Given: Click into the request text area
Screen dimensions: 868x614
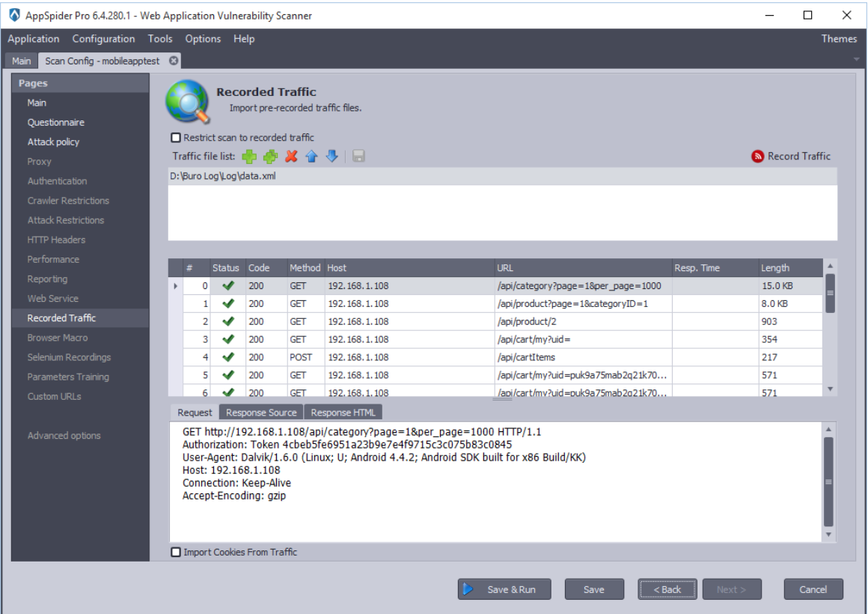Looking at the screenshot, I should point(495,481).
